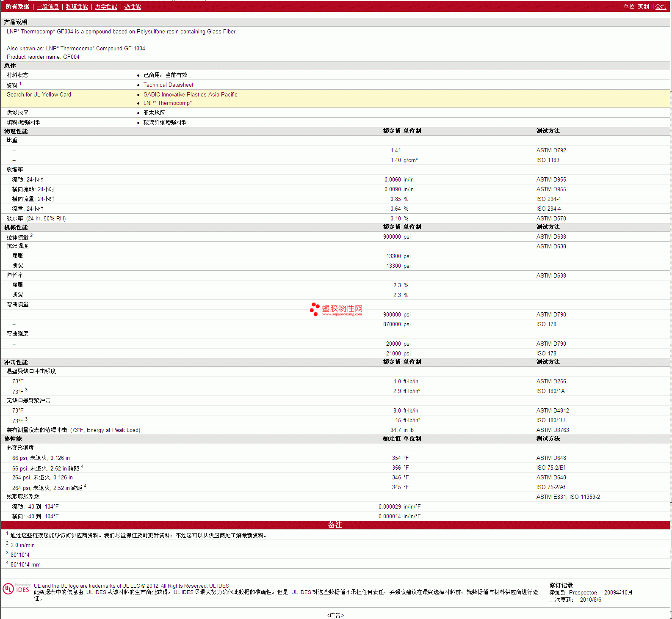Open the LNP* Thermocomp* link
This screenshot has width=672, height=619.
click(x=167, y=103)
